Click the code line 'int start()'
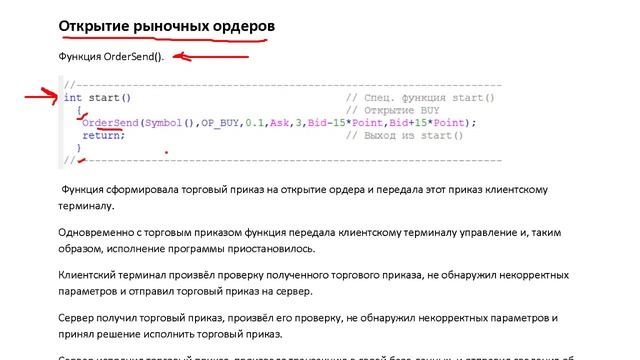Image resolution: width=640 pixels, height=360 pixels. click(97, 98)
